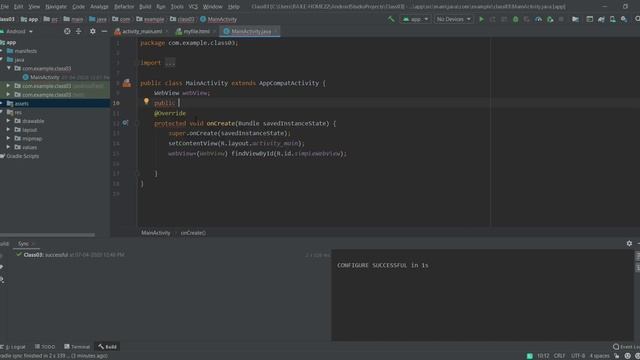
Task: Open the TODO tool window
Action: (45, 347)
